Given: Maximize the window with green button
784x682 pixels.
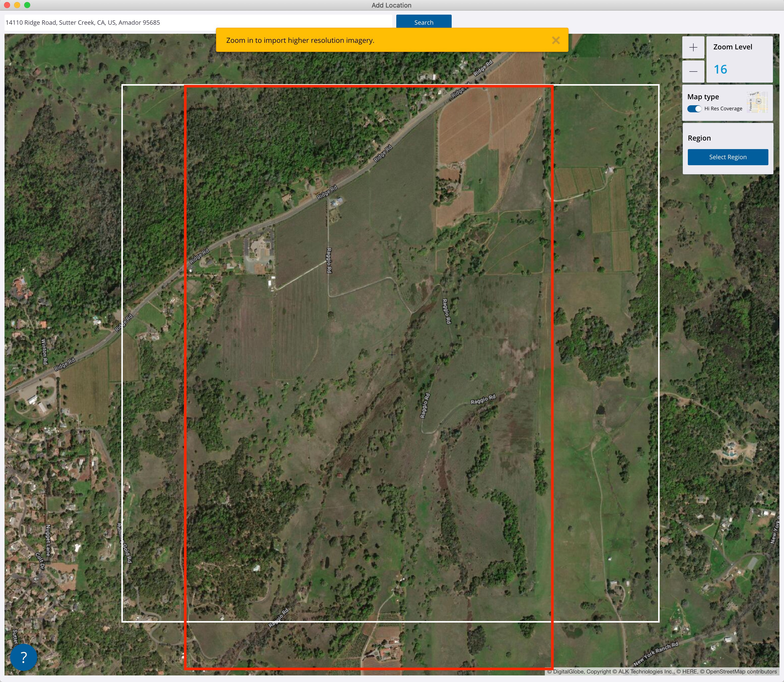Looking at the screenshot, I should pyautogui.click(x=27, y=5).
